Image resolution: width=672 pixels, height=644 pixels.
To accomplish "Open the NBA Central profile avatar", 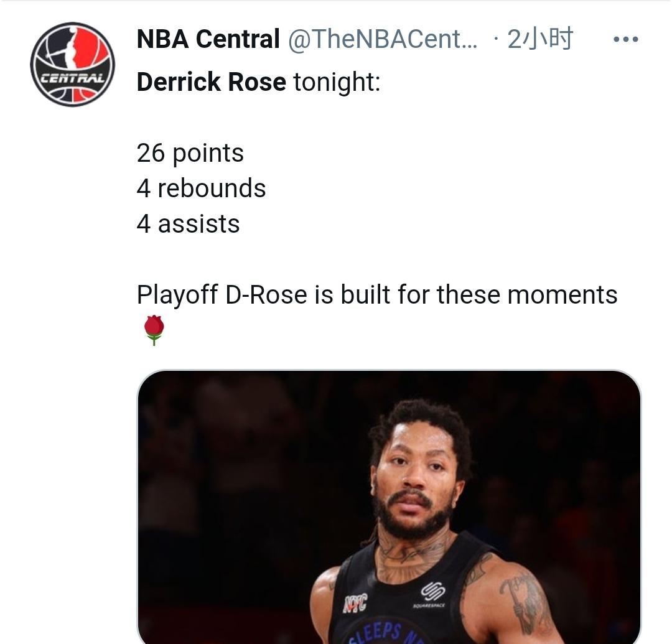I will click(72, 64).
